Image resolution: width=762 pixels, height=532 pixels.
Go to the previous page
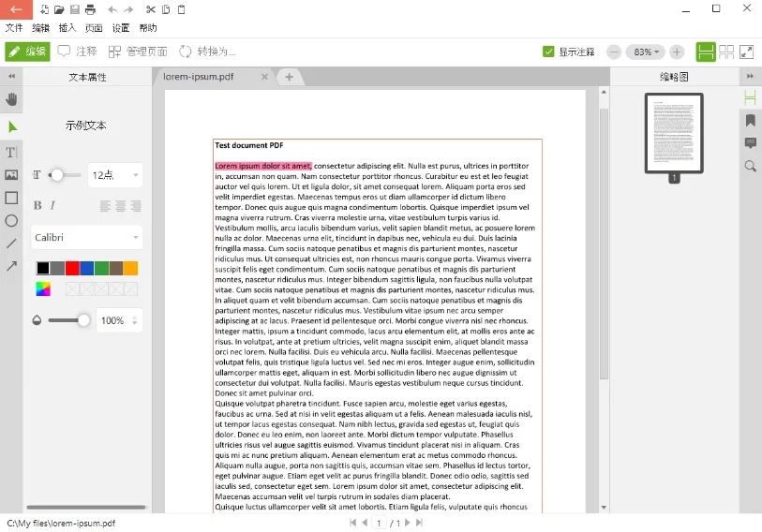pos(365,523)
